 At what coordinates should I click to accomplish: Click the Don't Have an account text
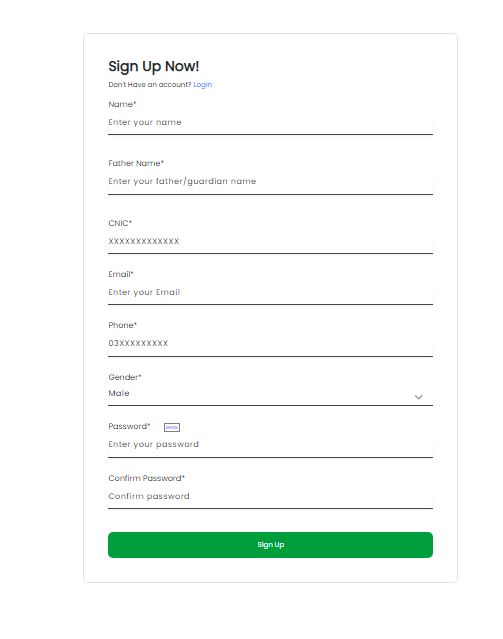click(150, 84)
